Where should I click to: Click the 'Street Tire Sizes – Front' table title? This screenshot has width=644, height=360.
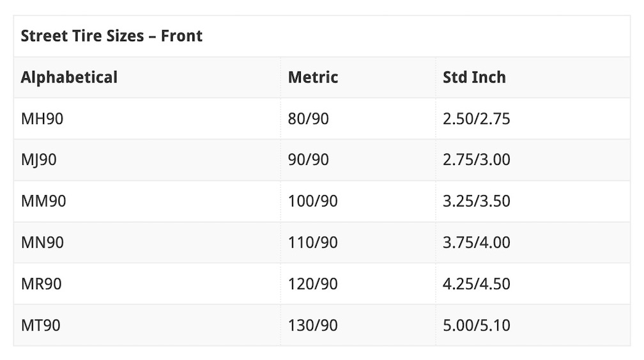click(112, 36)
